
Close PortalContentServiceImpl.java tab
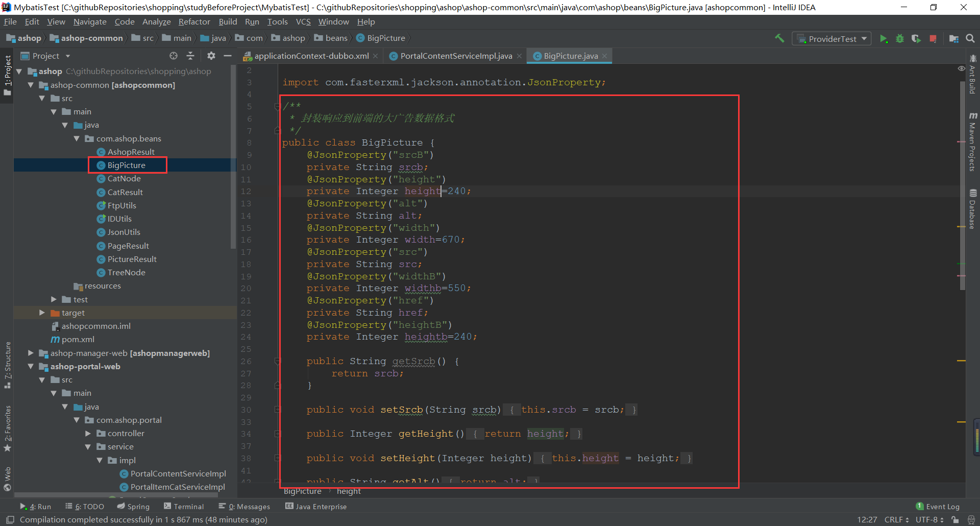coord(519,56)
